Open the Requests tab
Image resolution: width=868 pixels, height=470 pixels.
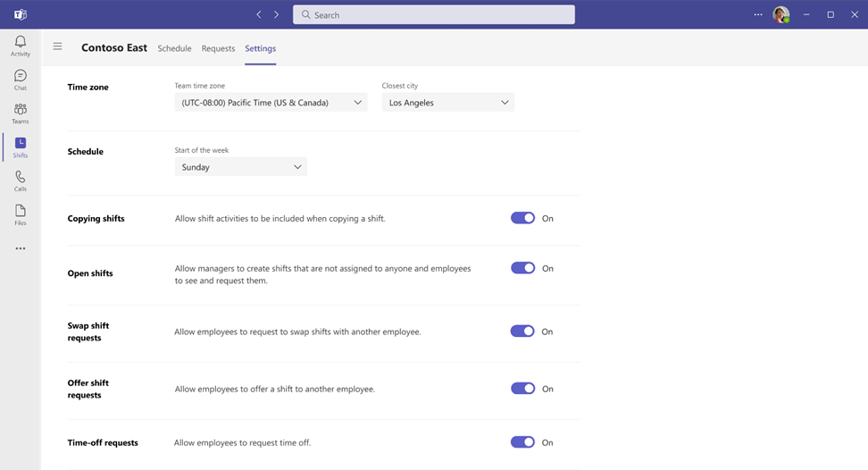click(x=218, y=48)
